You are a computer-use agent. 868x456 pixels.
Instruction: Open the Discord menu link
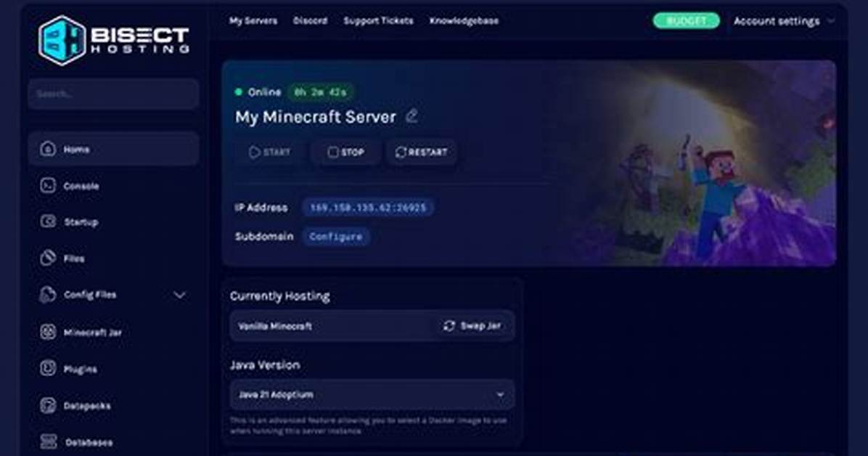[310, 20]
